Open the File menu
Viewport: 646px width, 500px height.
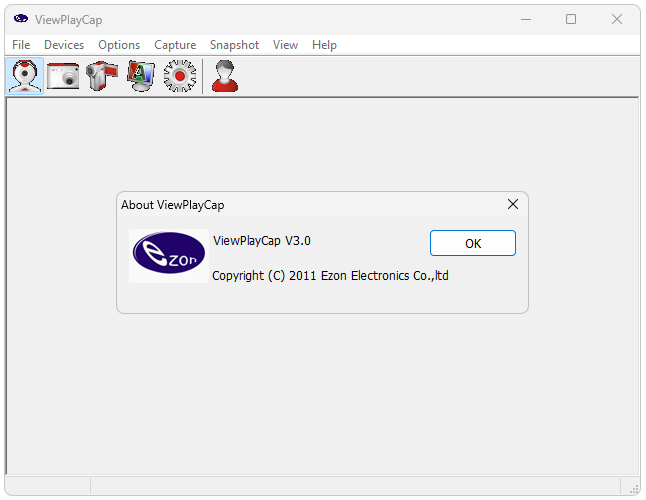click(21, 44)
